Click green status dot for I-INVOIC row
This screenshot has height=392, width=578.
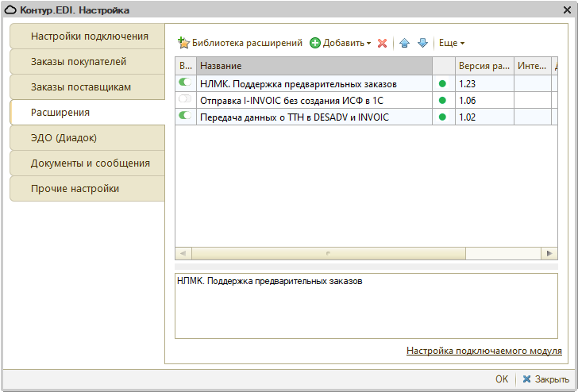tap(442, 100)
